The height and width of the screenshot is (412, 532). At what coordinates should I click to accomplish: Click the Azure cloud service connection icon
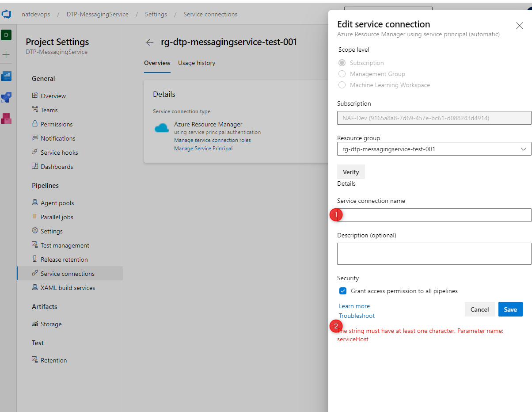click(162, 128)
